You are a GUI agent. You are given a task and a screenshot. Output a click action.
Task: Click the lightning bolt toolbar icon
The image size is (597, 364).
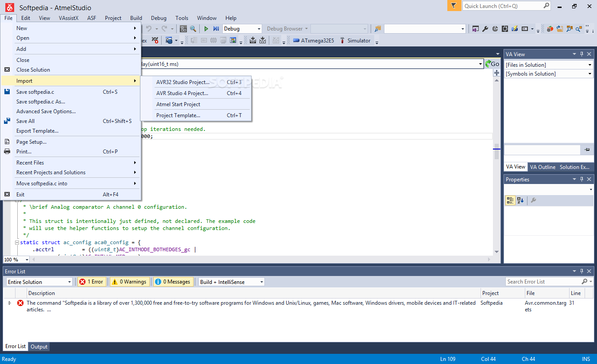(x=515, y=29)
